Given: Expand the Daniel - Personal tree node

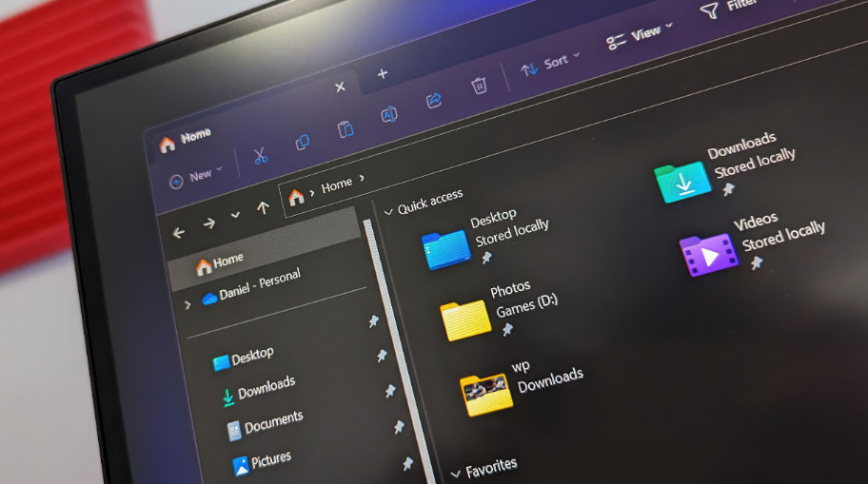Looking at the screenshot, I should pos(187,305).
